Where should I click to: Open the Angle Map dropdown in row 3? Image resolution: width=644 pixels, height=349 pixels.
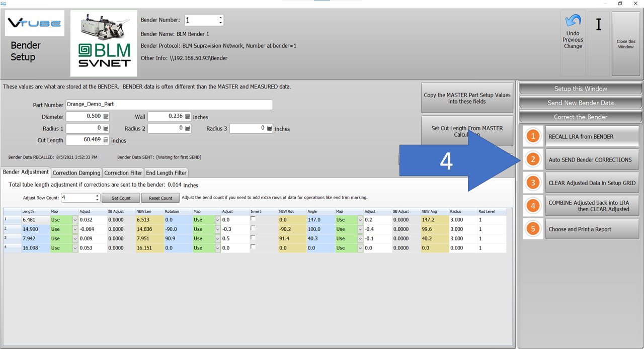(360, 238)
